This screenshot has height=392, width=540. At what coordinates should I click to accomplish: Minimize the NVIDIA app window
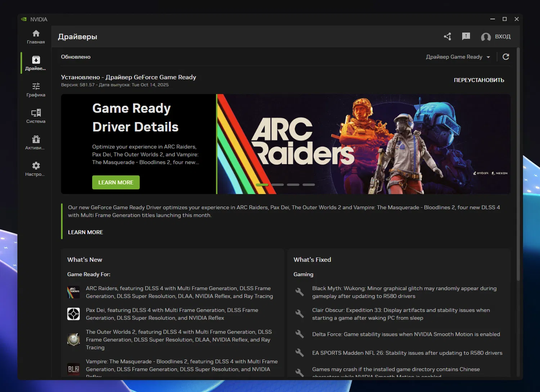(x=492, y=19)
